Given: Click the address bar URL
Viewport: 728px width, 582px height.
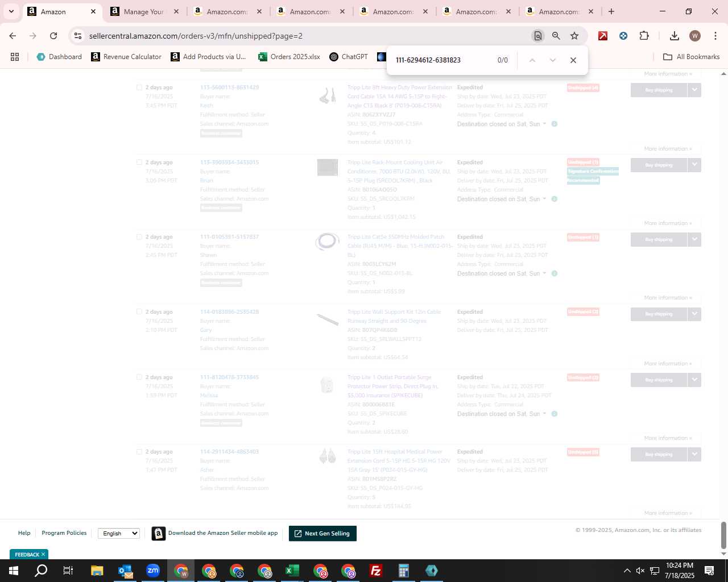Looking at the screenshot, I should (196, 36).
